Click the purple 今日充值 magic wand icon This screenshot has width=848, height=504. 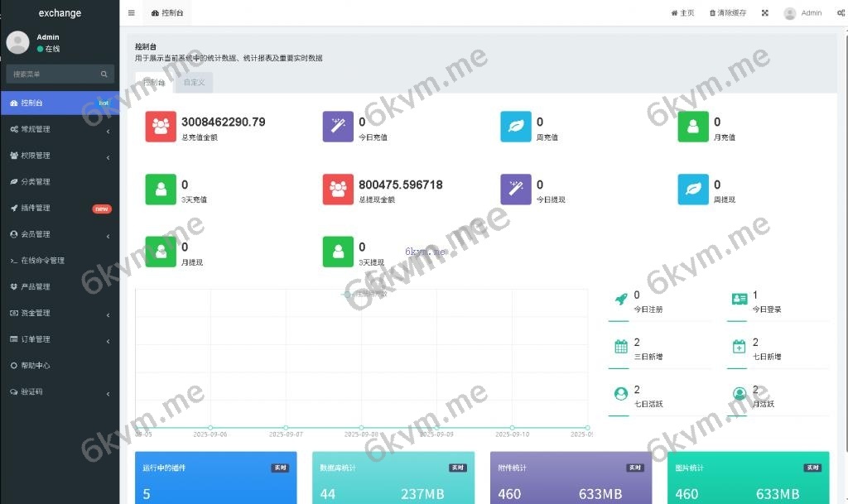(338, 127)
